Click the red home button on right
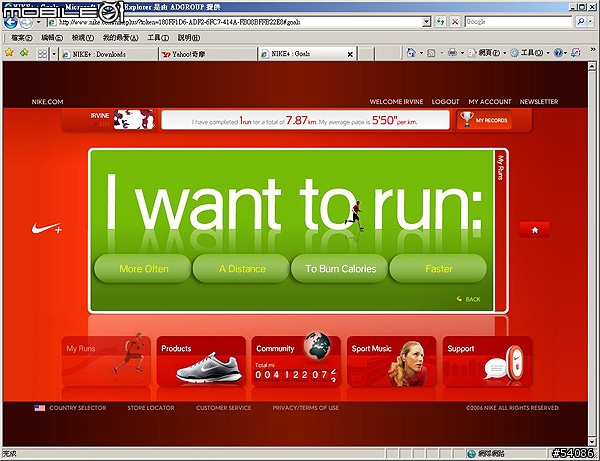Image resolution: width=600 pixels, height=461 pixels. 535,230
